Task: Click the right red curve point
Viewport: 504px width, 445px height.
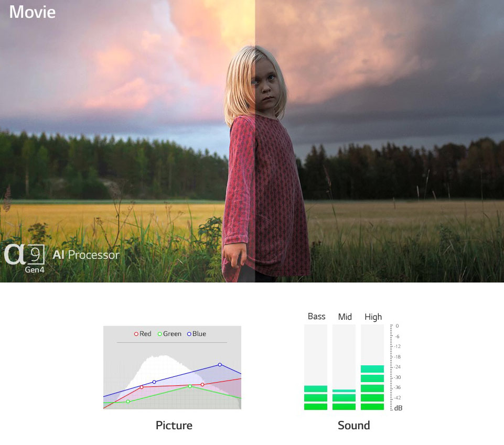Action: click(202, 385)
